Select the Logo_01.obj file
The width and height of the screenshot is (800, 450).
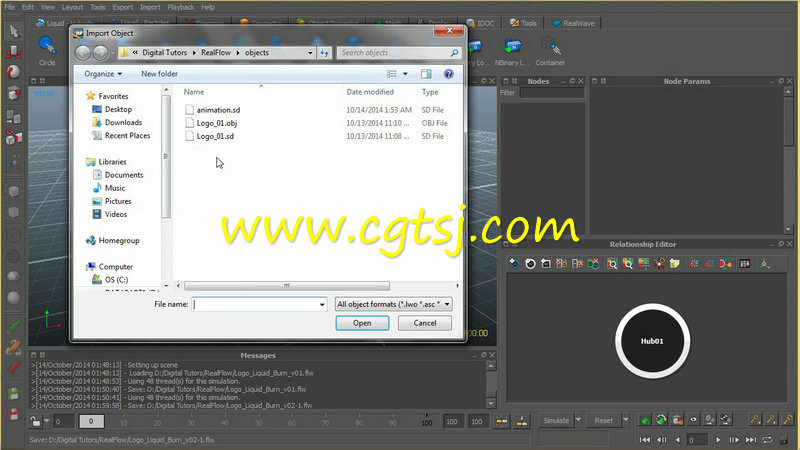coord(217,123)
